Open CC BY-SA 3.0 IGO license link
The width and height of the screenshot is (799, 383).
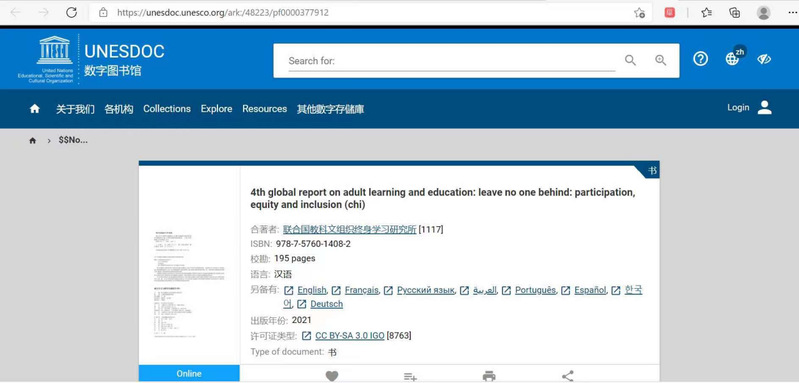(x=350, y=336)
